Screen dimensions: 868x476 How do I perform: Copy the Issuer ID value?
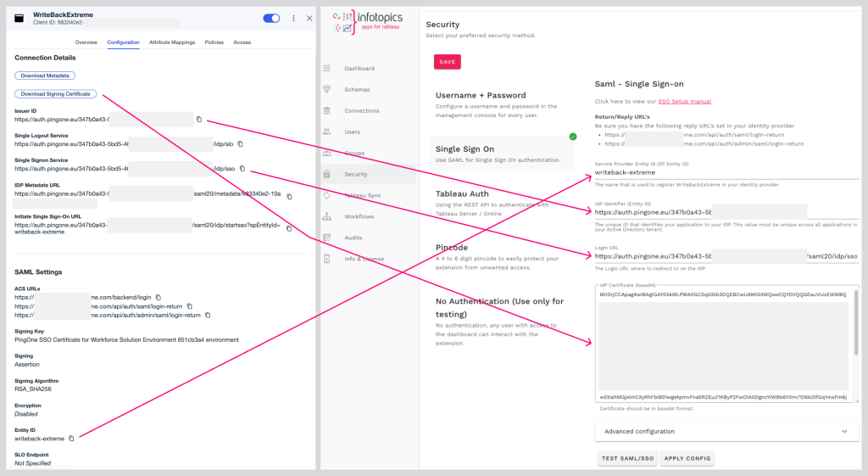(199, 119)
